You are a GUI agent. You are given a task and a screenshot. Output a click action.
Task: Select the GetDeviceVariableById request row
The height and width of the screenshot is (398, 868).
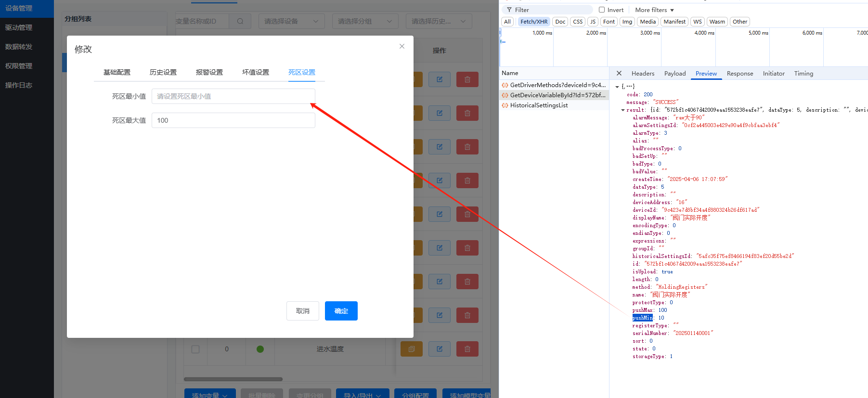(x=554, y=95)
